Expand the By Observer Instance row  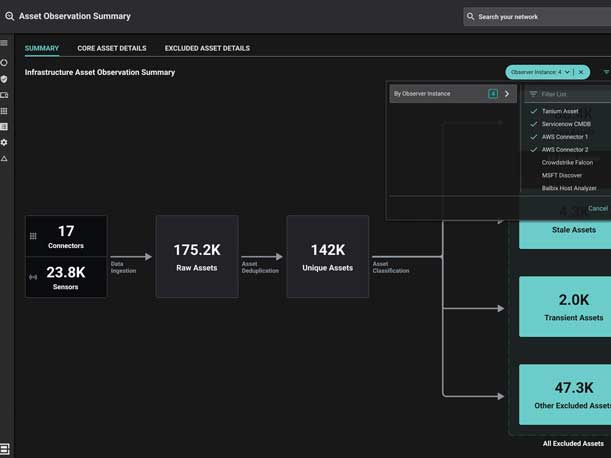point(506,94)
